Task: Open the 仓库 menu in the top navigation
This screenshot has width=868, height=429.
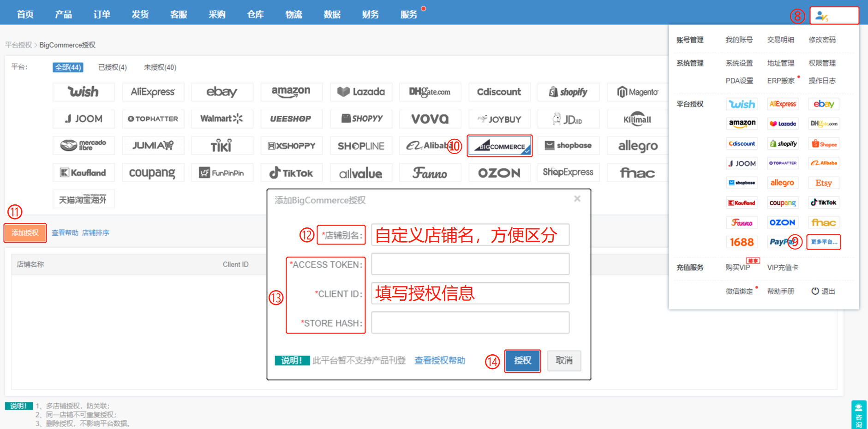Action: 255,14
